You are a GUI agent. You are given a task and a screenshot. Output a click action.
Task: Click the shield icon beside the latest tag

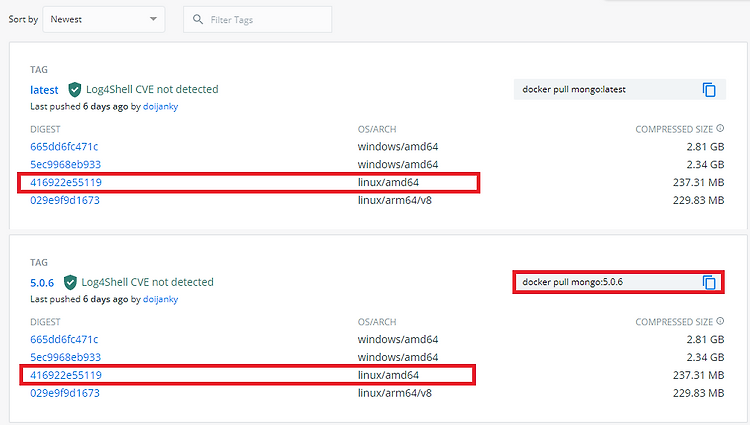click(75, 89)
